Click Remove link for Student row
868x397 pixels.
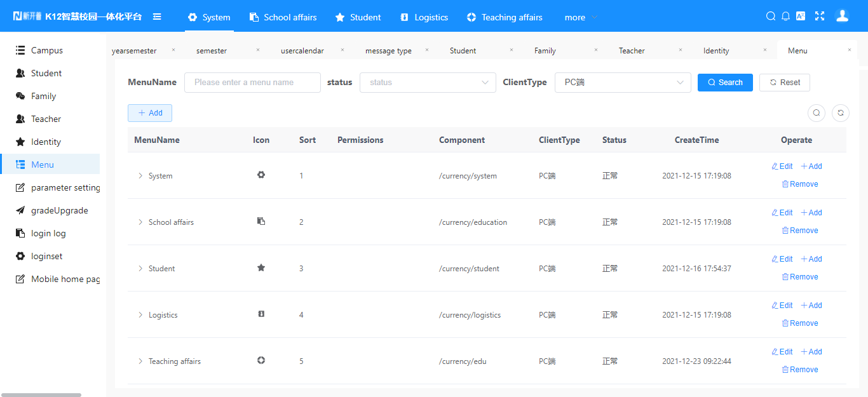799,277
